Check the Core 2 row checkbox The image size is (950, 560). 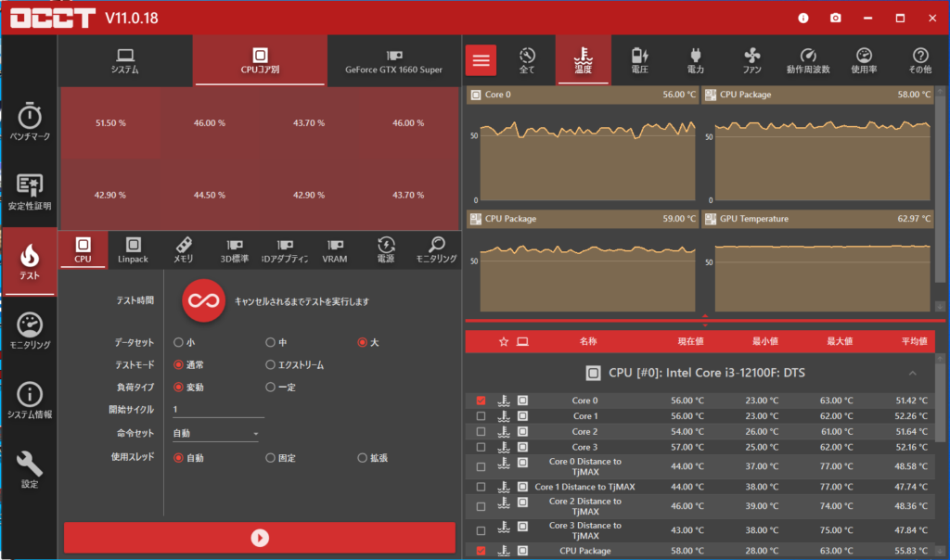pyautogui.click(x=481, y=432)
